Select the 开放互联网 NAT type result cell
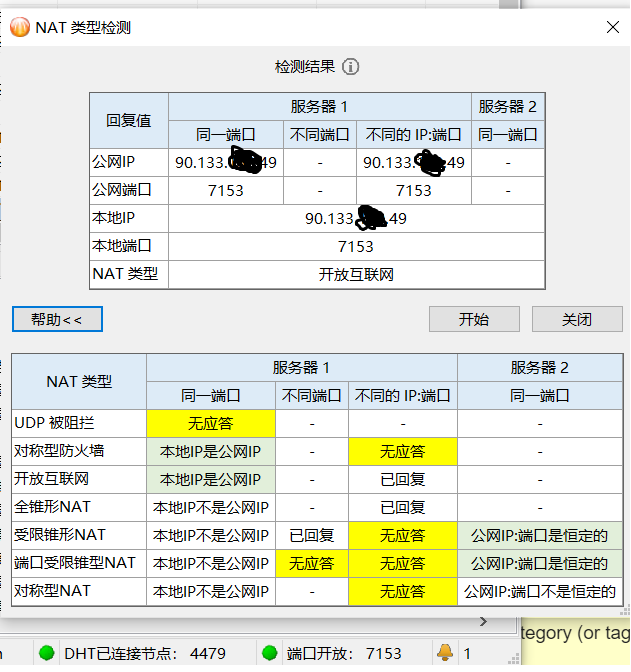The image size is (631, 672). (x=356, y=274)
